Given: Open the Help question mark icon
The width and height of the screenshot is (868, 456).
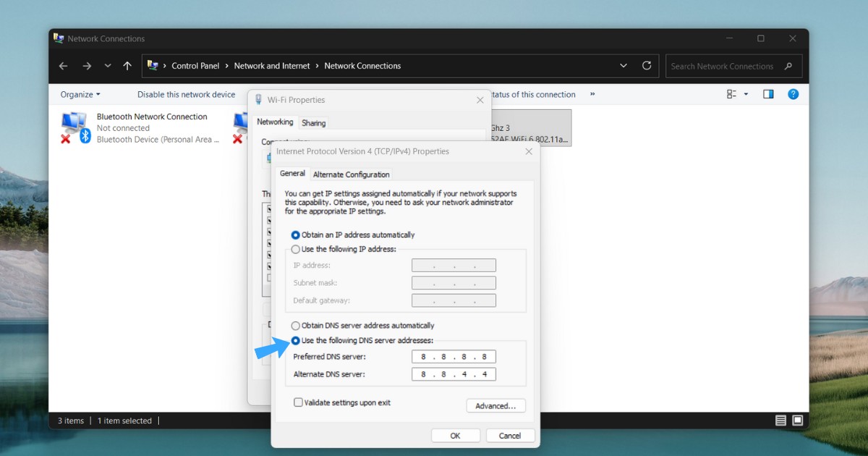Looking at the screenshot, I should point(793,94).
